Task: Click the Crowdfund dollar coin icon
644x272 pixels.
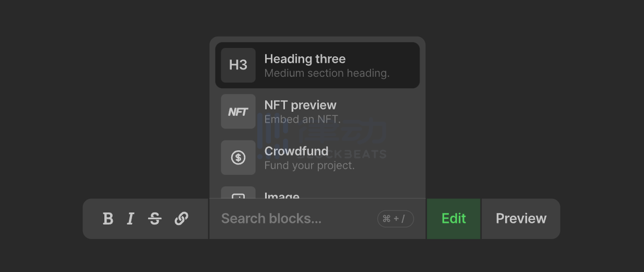Action: [x=238, y=157]
